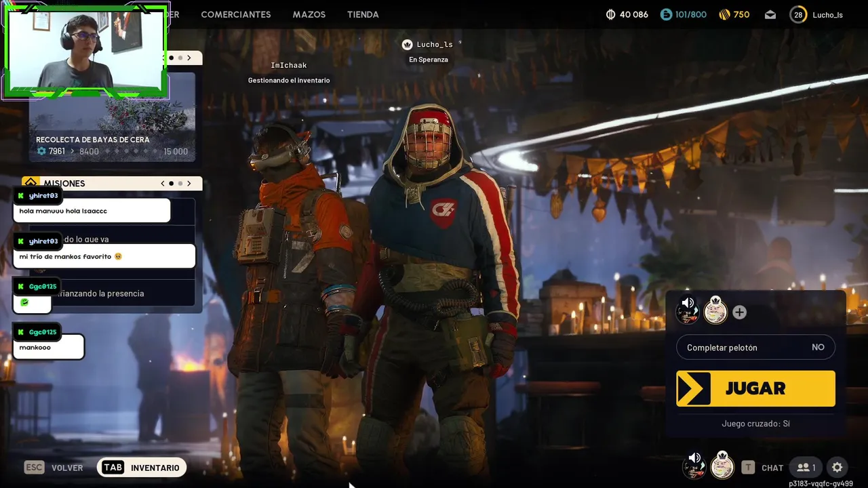Click the blue token icon beside 101/800

point(666,14)
